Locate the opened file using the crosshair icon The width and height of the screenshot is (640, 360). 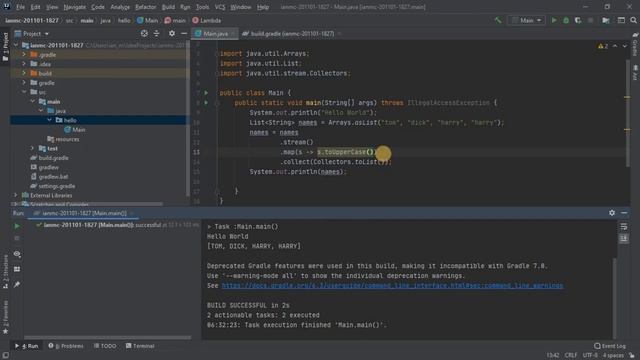144,33
